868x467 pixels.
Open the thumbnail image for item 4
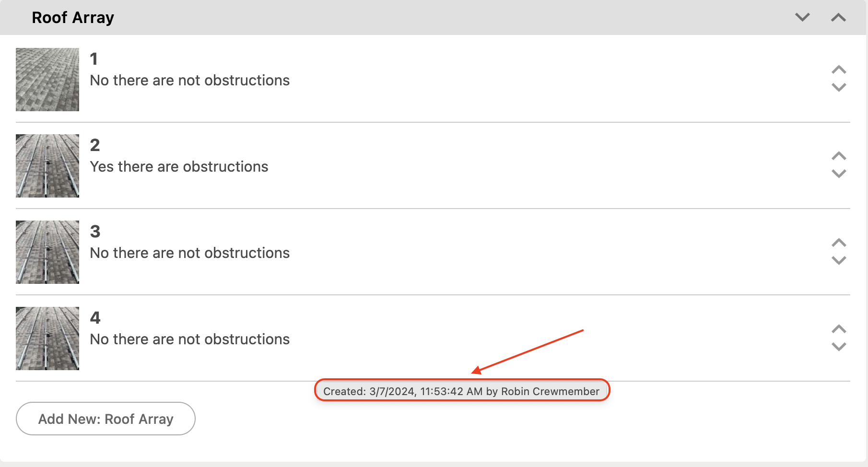[x=47, y=339]
